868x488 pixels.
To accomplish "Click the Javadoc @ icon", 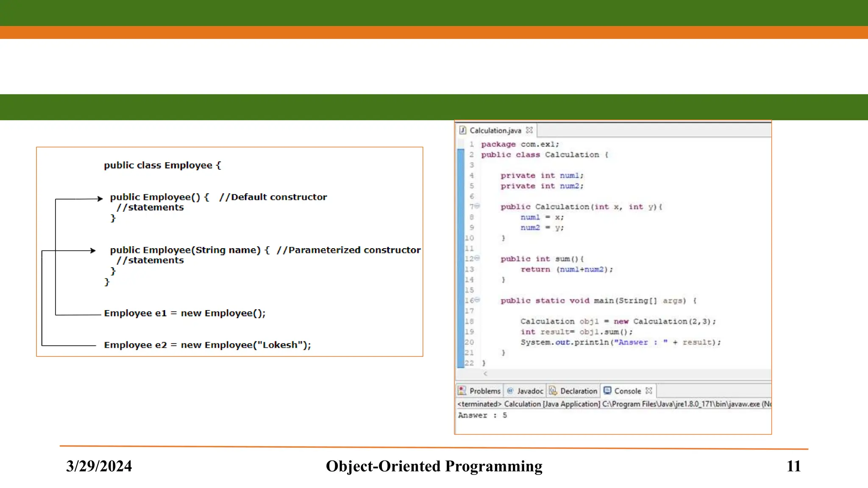I will (510, 391).
